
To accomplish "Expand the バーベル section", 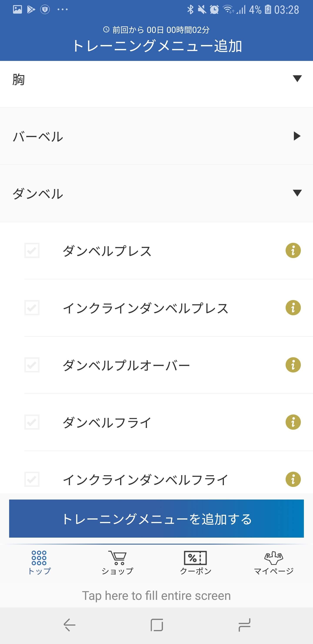I will [x=156, y=136].
